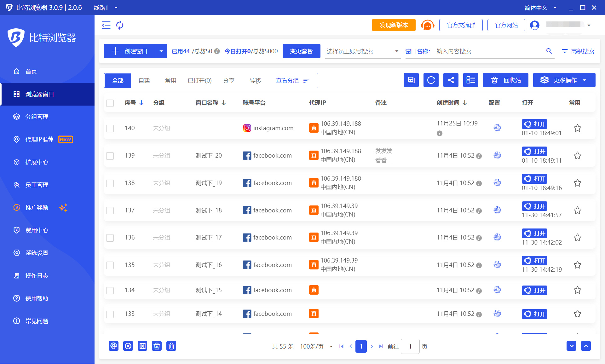Star row 140 as favorite
605x364 pixels.
tap(577, 128)
